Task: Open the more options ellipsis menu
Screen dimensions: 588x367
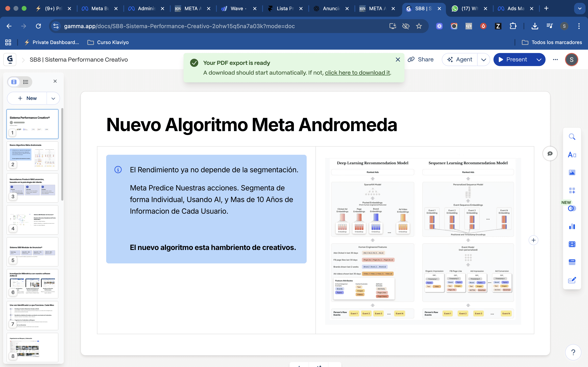Action: click(x=555, y=60)
